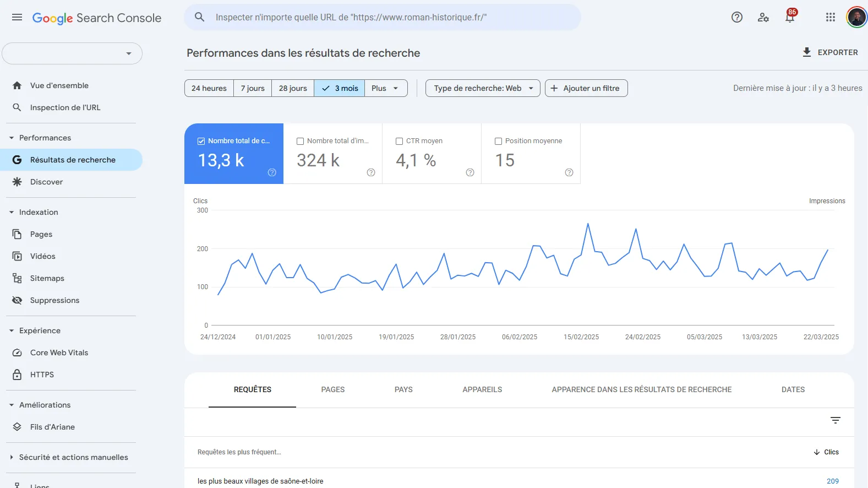Enable the CTR moyen checkbox
This screenshot has height=488, width=868.
pos(399,141)
